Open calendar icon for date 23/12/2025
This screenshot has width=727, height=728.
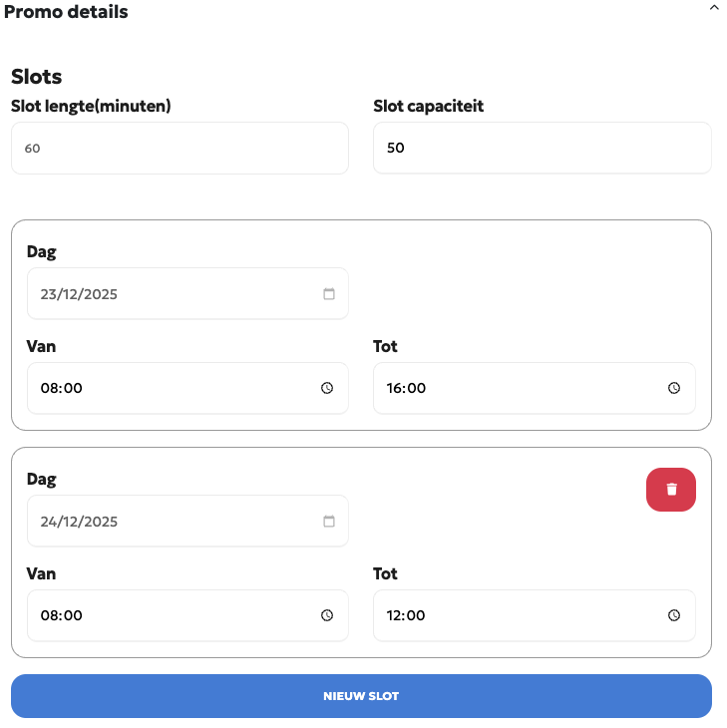pos(329,294)
